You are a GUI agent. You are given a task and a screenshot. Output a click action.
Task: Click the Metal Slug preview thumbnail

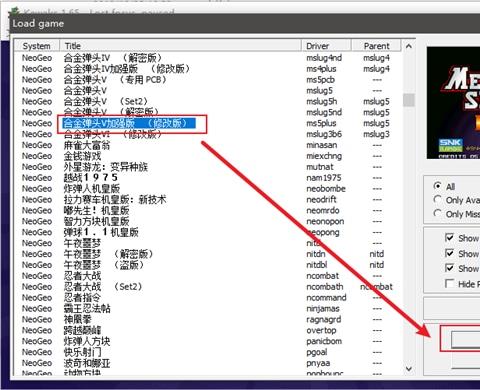point(453,103)
